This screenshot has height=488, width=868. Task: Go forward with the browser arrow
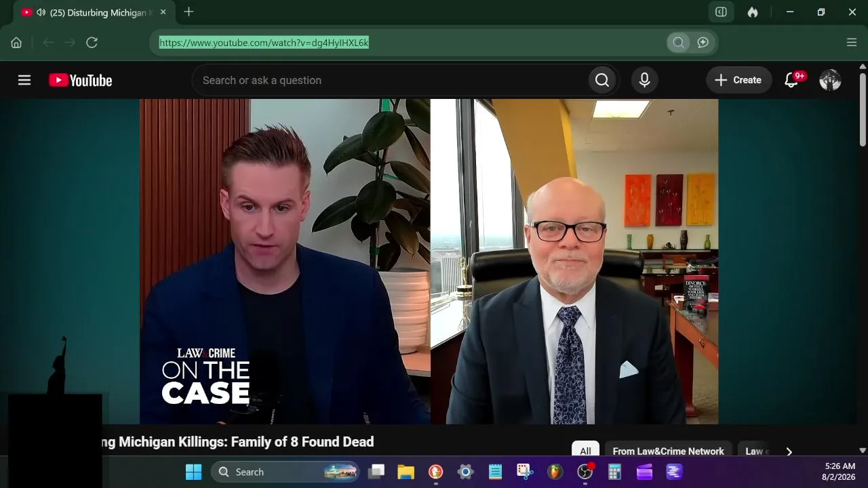70,43
